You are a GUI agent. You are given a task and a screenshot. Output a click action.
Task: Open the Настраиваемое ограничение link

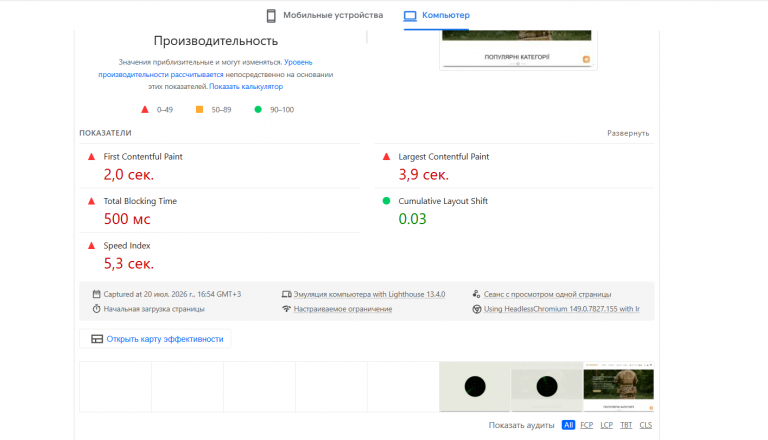tap(343, 309)
